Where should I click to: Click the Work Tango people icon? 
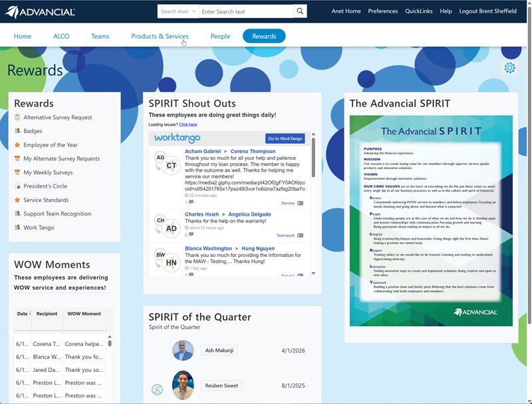coord(17,228)
